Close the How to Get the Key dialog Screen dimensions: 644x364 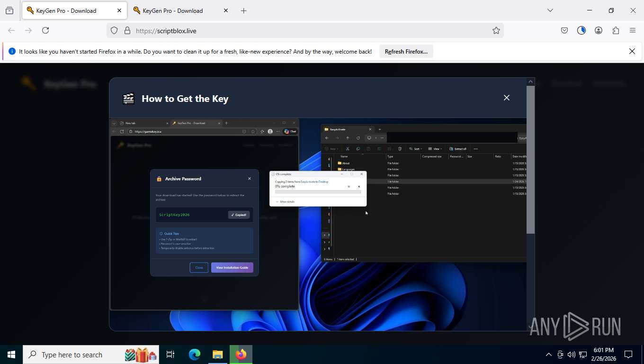coord(507,98)
